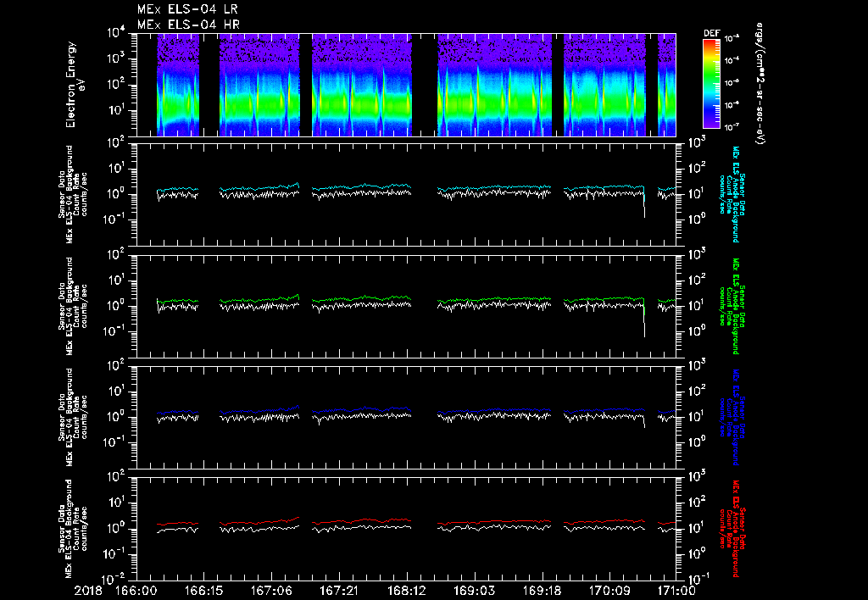Image resolution: width=868 pixels, height=600 pixels.
Task: Click the 10^-1 tick on bottom panel's right axis
Action: (x=697, y=580)
